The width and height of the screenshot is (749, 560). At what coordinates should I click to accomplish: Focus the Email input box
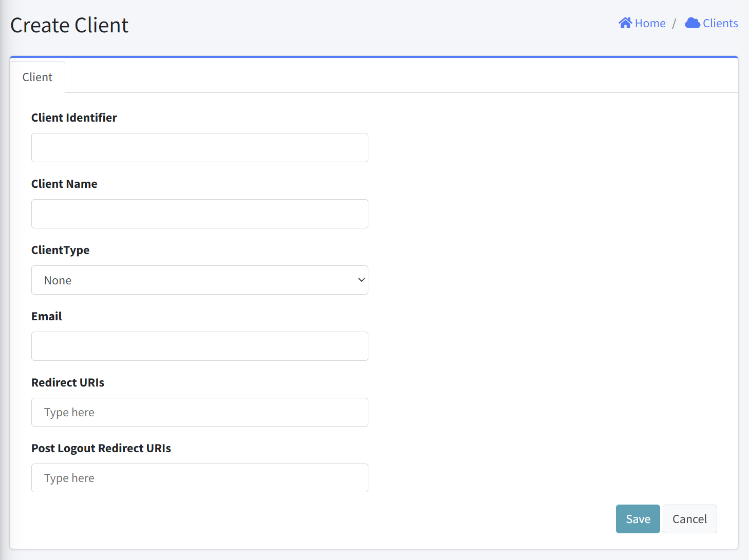click(200, 346)
